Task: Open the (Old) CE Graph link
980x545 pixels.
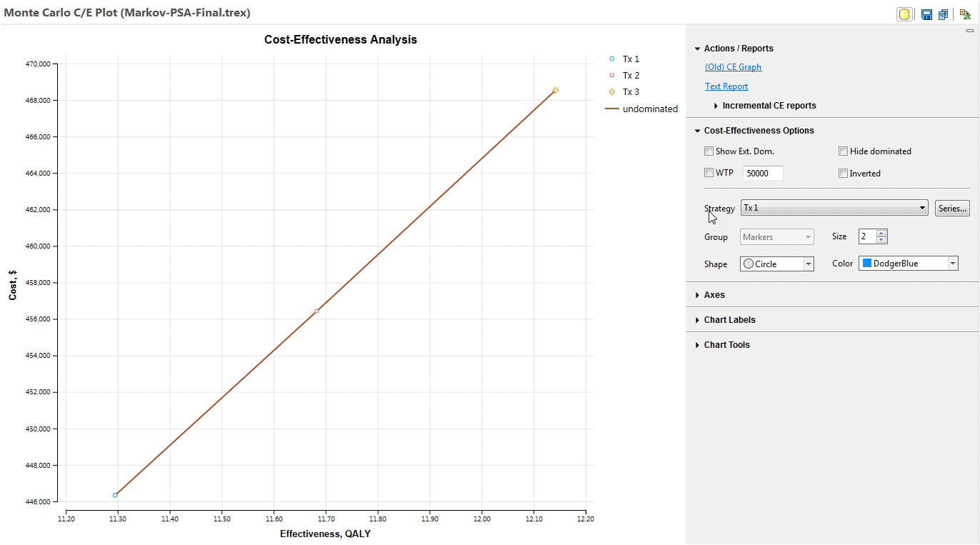Action: [x=733, y=66]
